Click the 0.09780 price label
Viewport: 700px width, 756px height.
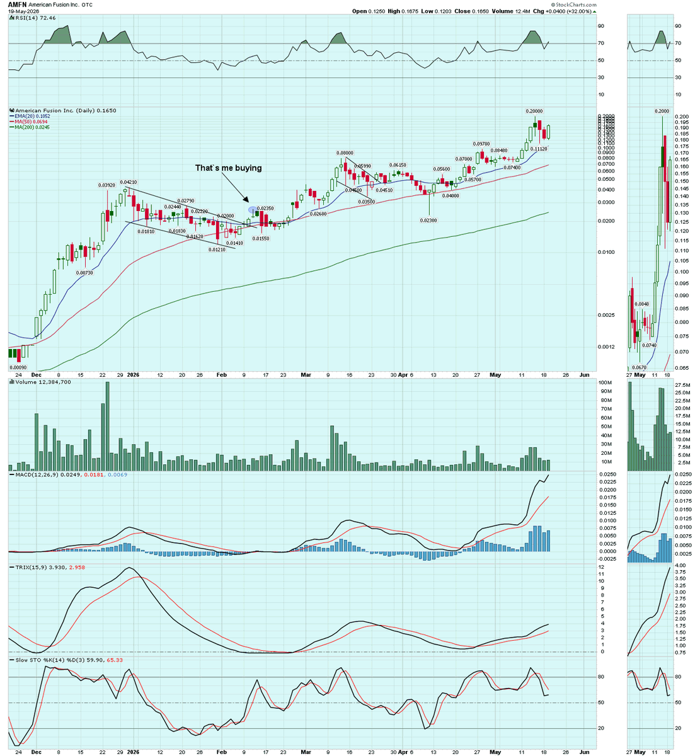pos(482,144)
